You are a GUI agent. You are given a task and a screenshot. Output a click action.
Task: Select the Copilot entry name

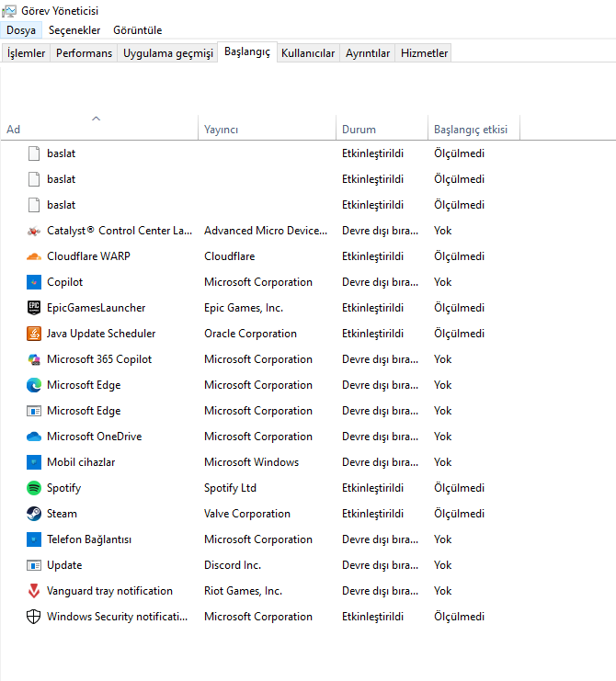point(64,282)
